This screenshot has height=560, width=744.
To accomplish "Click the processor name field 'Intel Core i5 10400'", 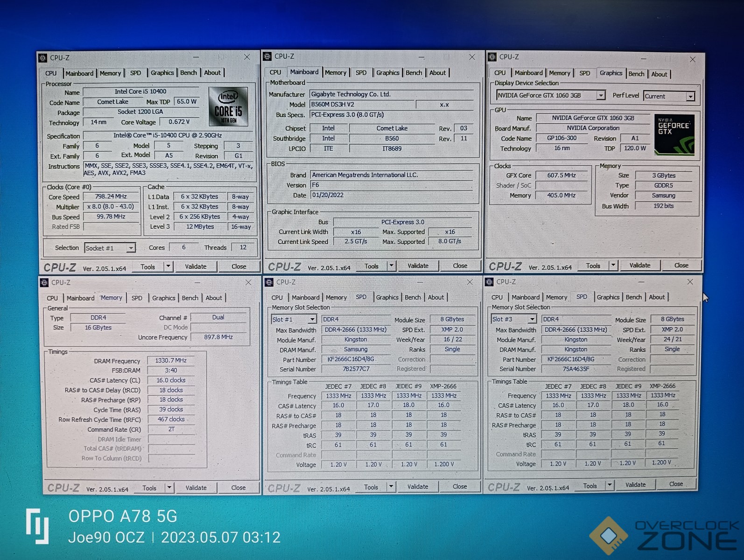I will (x=140, y=92).
